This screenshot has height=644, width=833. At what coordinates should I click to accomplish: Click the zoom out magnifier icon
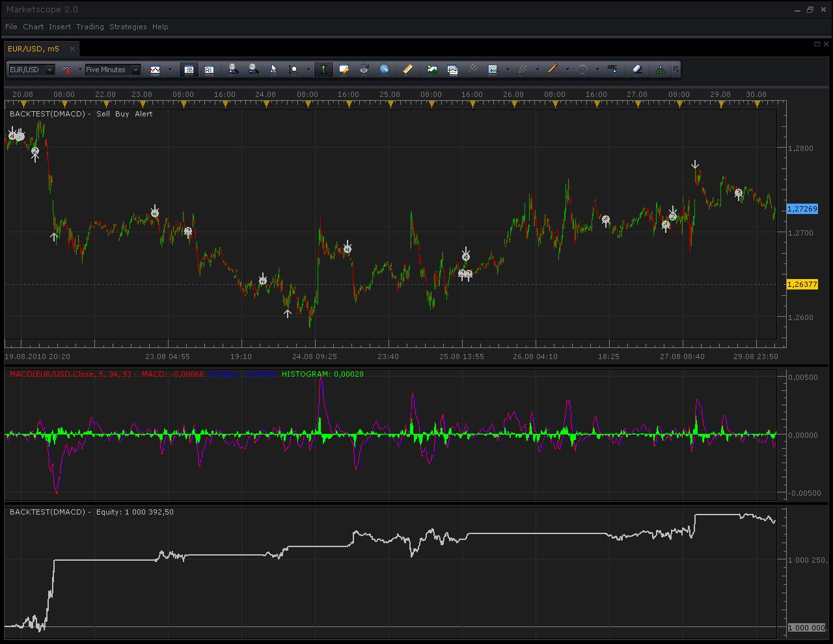pos(253,70)
